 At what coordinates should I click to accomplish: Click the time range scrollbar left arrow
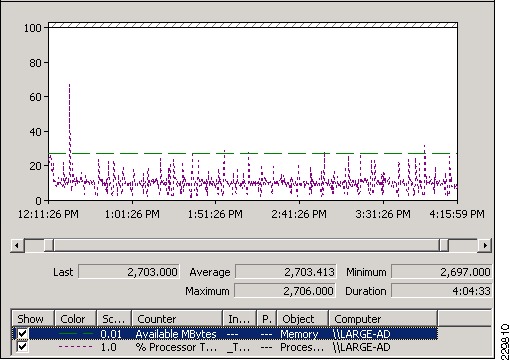pyautogui.click(x=17, y=246)
